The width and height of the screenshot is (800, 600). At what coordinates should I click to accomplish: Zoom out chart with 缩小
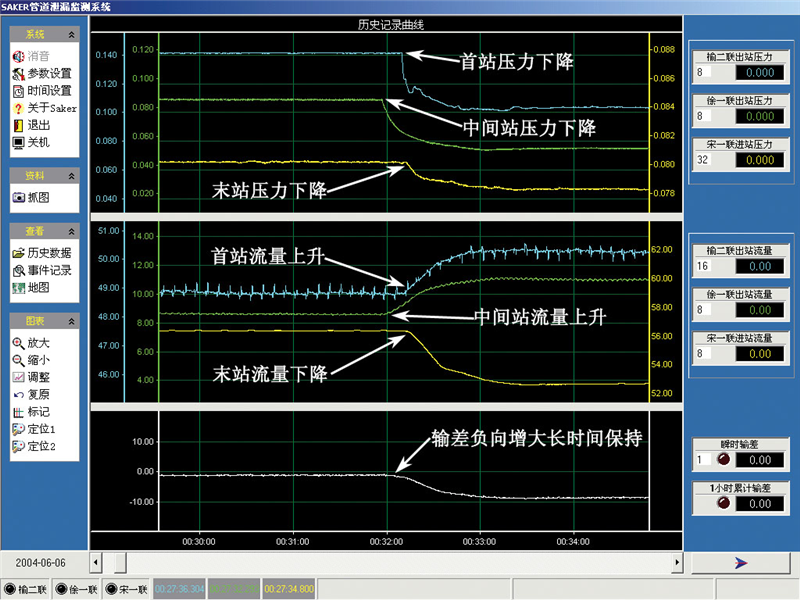tap(37, 359)
